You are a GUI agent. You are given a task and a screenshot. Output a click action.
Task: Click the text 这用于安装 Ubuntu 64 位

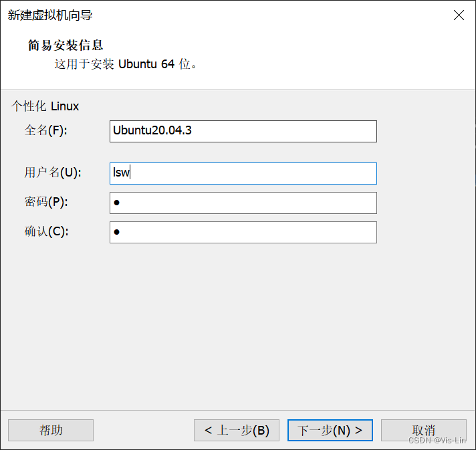(126, 64)
